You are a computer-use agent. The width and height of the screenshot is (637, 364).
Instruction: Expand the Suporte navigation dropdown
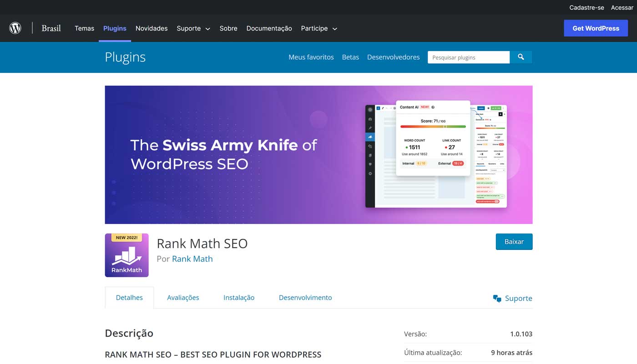pyautogui.click(x=193, y=28)
